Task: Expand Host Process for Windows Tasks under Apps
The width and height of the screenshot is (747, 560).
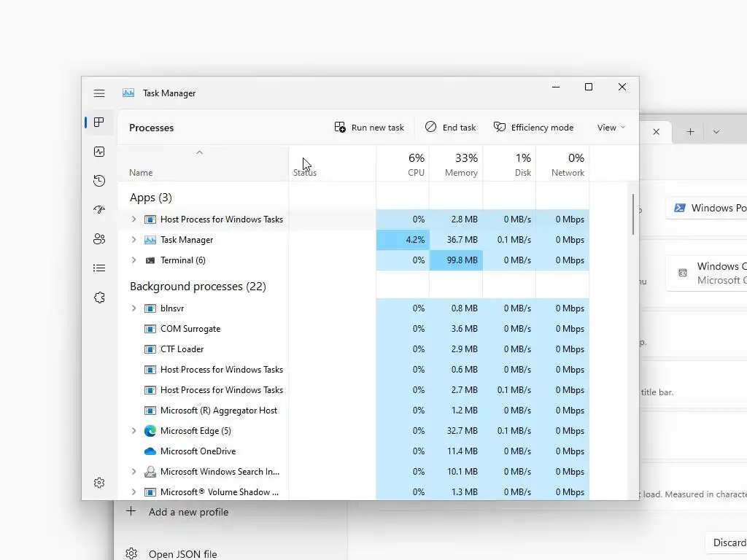Action: [134, 219]
